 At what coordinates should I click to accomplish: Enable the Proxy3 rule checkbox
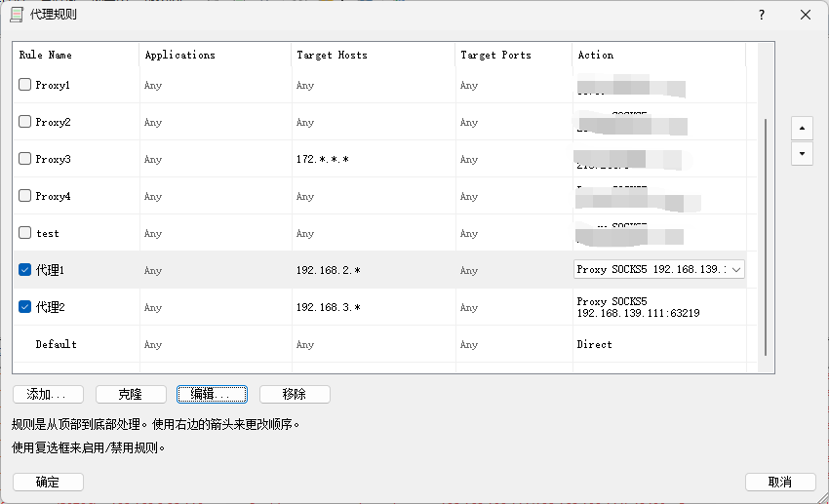click(x=24, y=159)
